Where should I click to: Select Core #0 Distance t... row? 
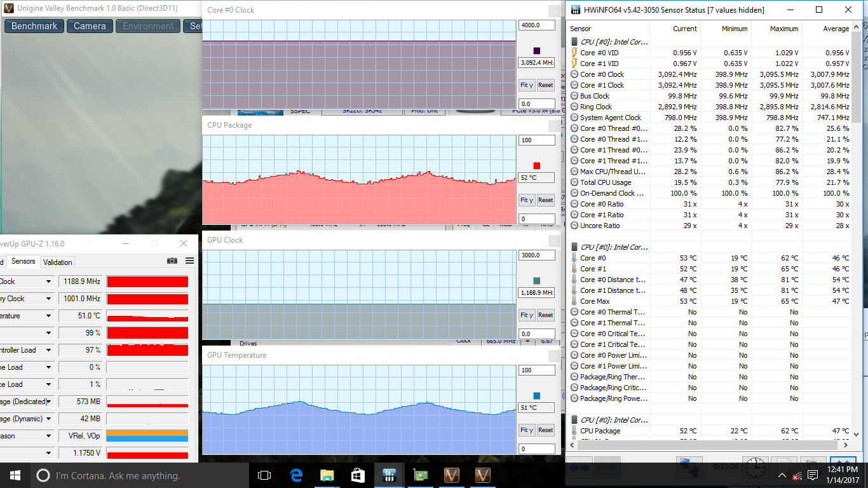(x=710, y=280)
